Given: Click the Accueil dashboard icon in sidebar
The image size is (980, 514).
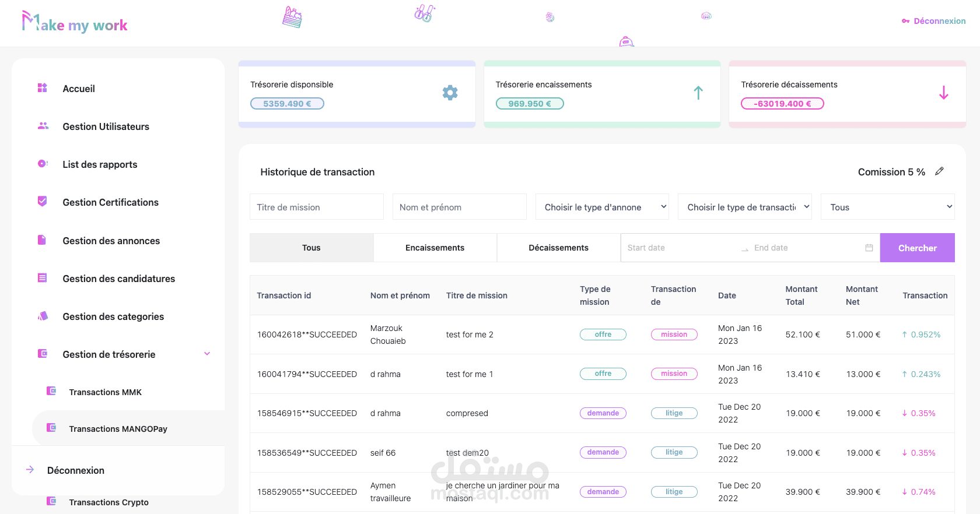Looking at the screenshot, I should (x=43, y=88).
